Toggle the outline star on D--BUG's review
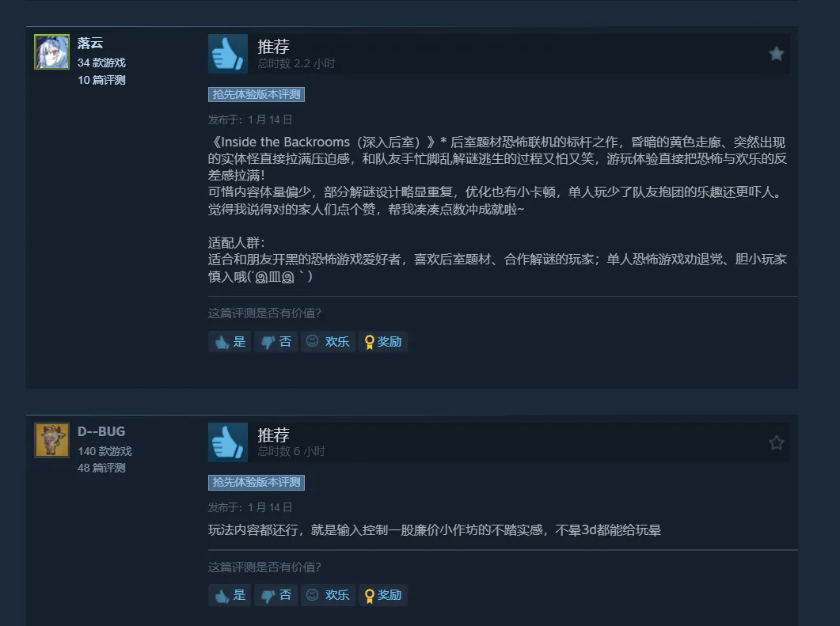The image size is (840, 626). point(776,442)
